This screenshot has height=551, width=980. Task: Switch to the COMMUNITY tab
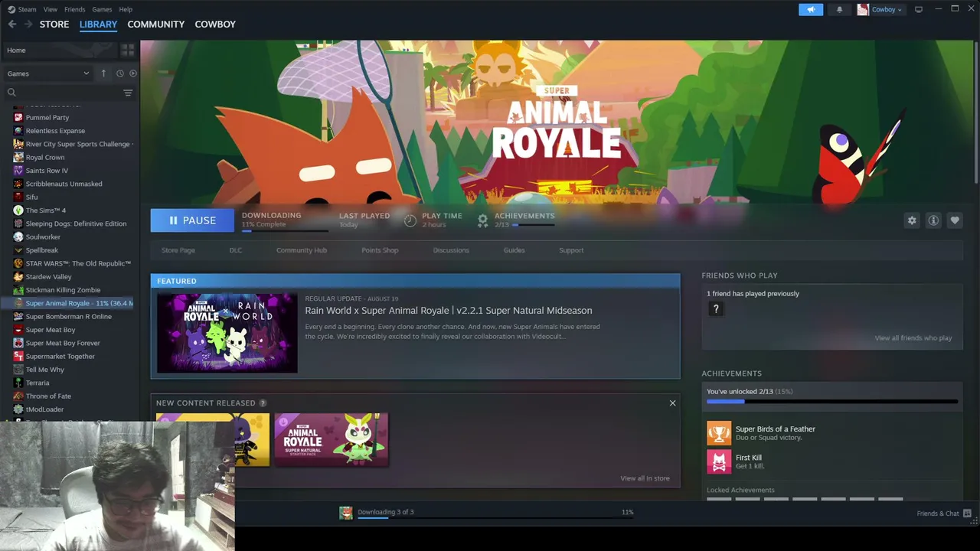point(156,24)
